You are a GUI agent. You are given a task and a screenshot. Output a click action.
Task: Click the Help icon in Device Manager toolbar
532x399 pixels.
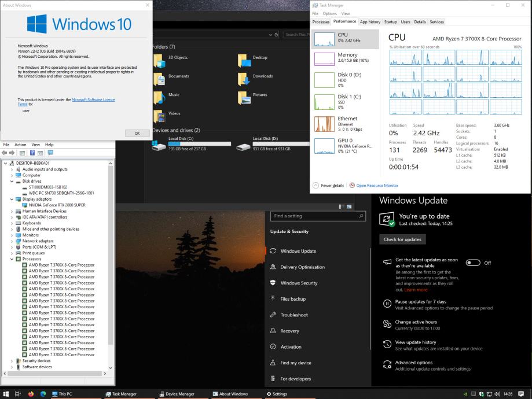coord(32,153)
